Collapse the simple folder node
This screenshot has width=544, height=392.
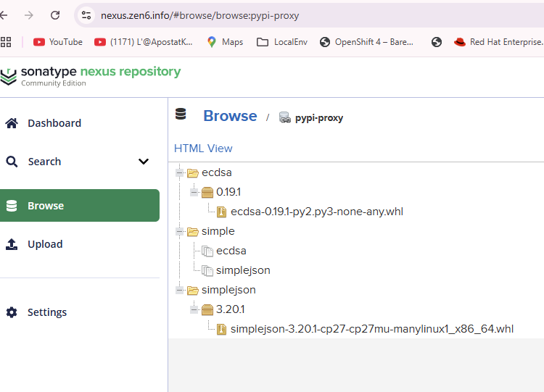click(179, 232)
